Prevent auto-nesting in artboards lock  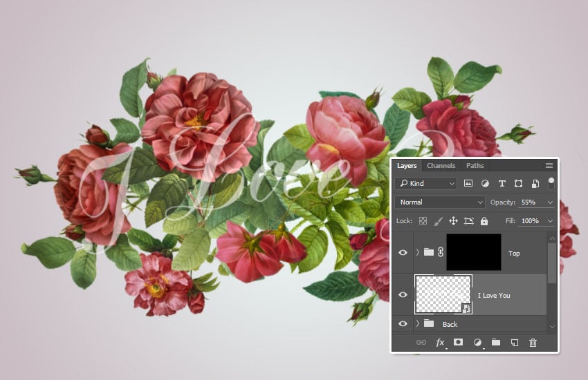click(x=469, y=221)
